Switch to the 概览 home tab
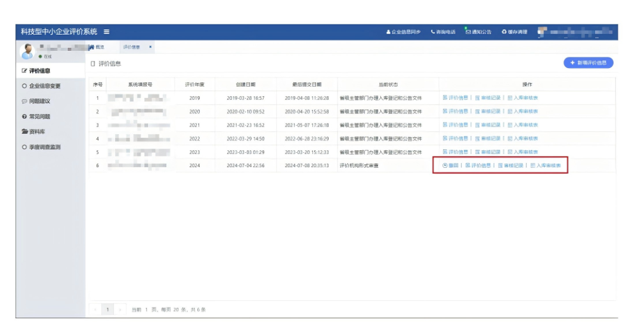Viewport: 644px width, 335px height. (x=97, y=47)
